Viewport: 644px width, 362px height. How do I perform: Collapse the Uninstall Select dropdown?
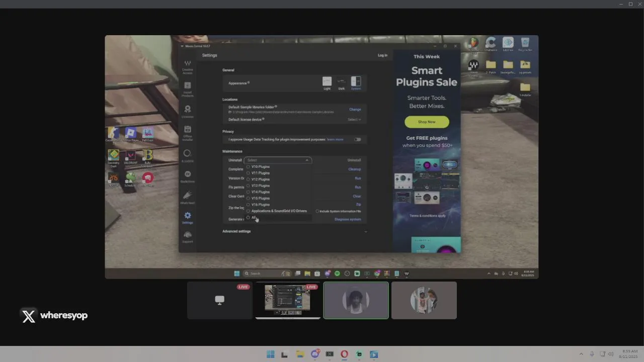pos(278,160)
